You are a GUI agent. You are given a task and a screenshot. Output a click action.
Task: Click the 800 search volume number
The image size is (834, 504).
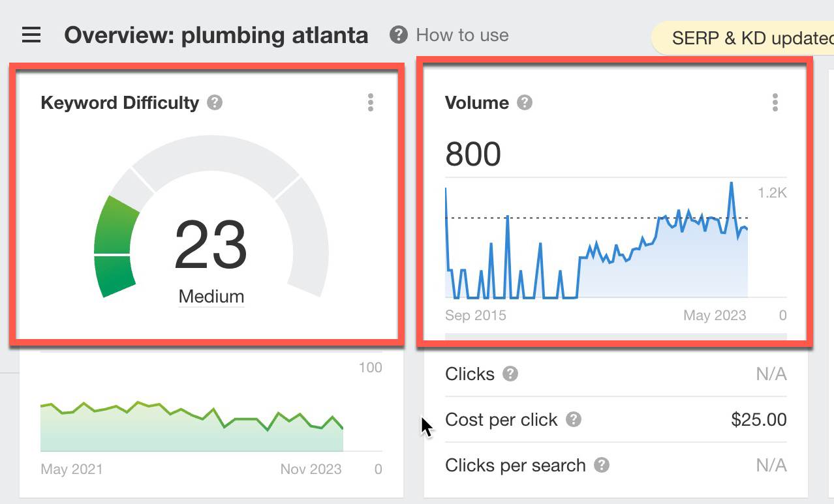click(473, 155)
